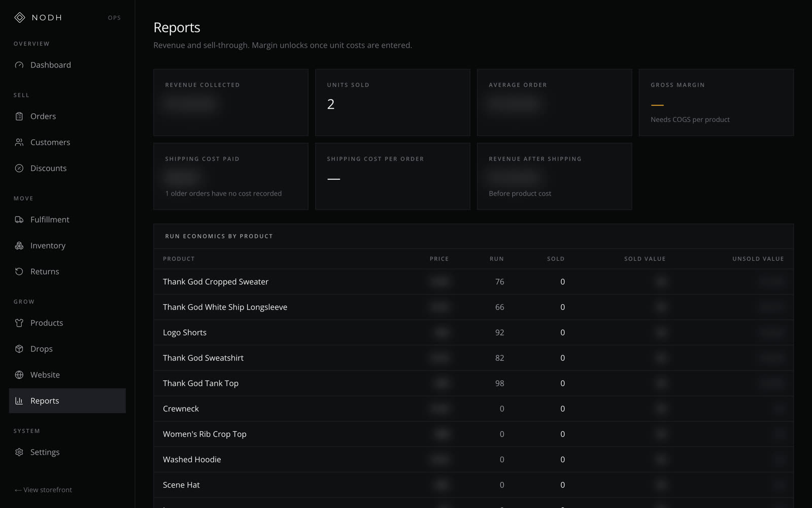812x508 pixels.
Task: Go to Orders in sidebar
Action: pyautogui.click(x=67, y=116)
